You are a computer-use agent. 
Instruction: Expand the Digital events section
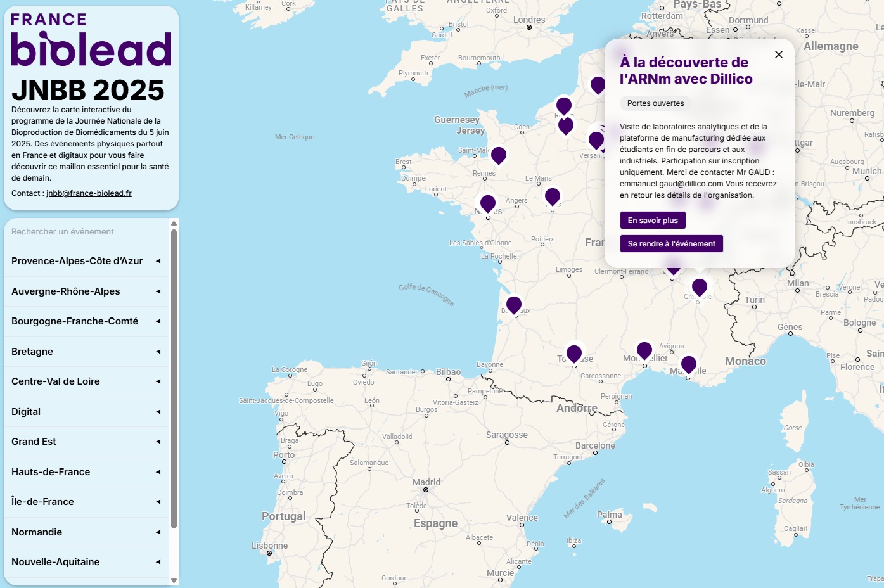pyautogui.click(x=87, y=412)
